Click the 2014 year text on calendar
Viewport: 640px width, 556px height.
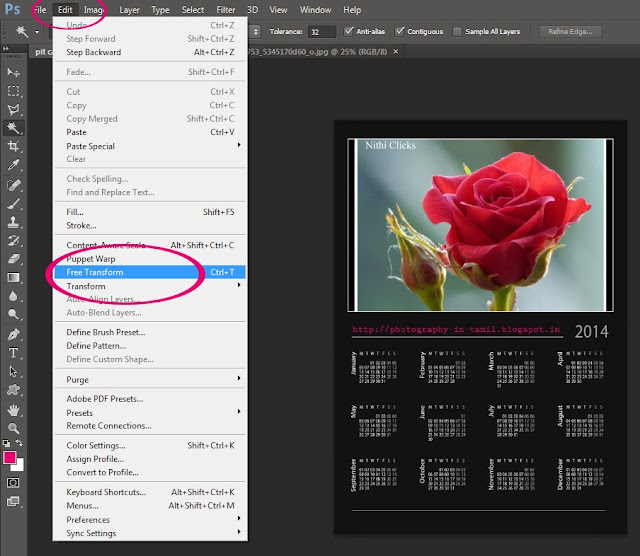tap(591, 331)
